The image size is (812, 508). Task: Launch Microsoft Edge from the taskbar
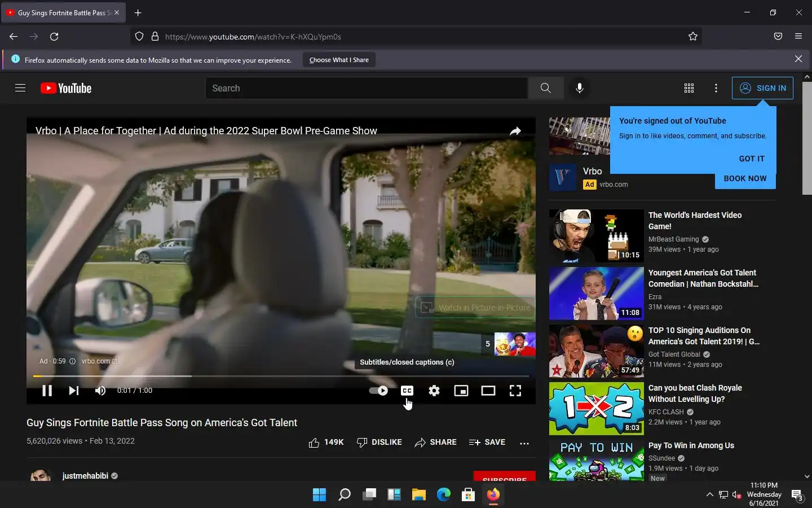click(443, 494)
